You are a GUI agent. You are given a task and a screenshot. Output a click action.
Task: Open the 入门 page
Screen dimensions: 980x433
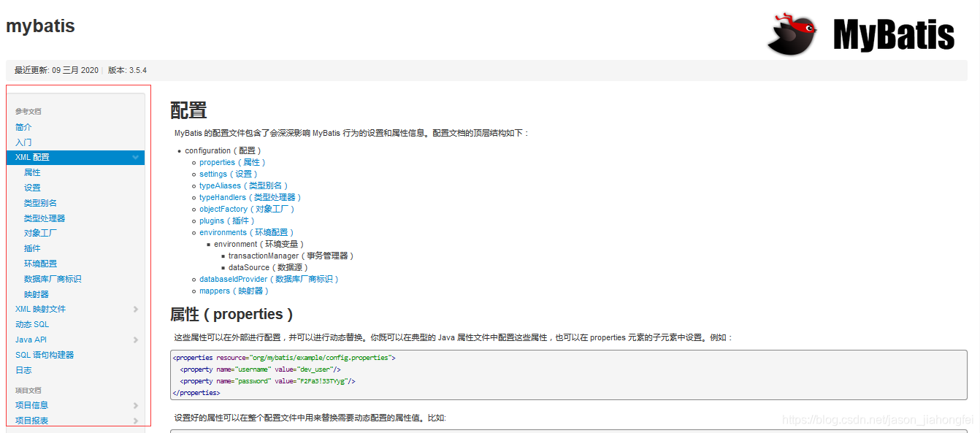pos(23,142)
